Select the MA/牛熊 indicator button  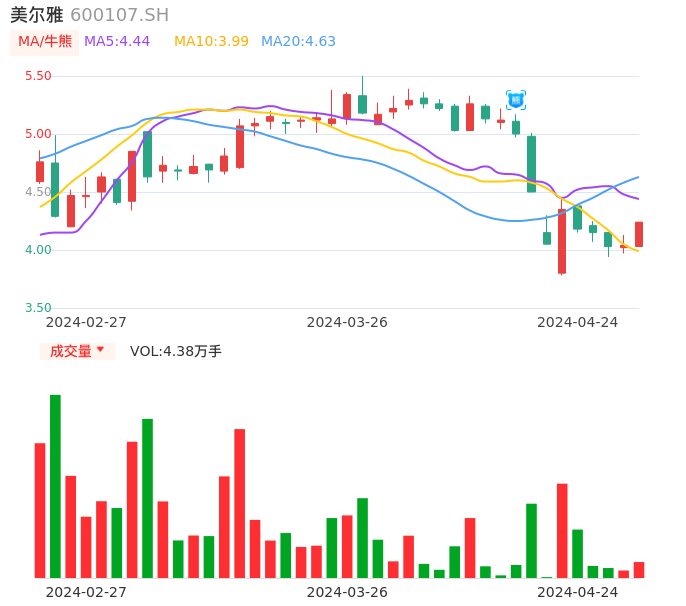45,42
